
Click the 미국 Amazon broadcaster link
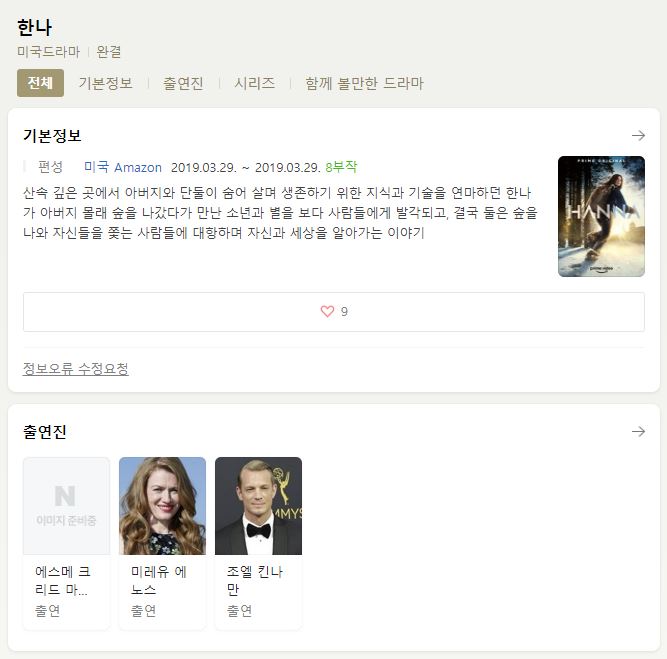pos(123,167)
